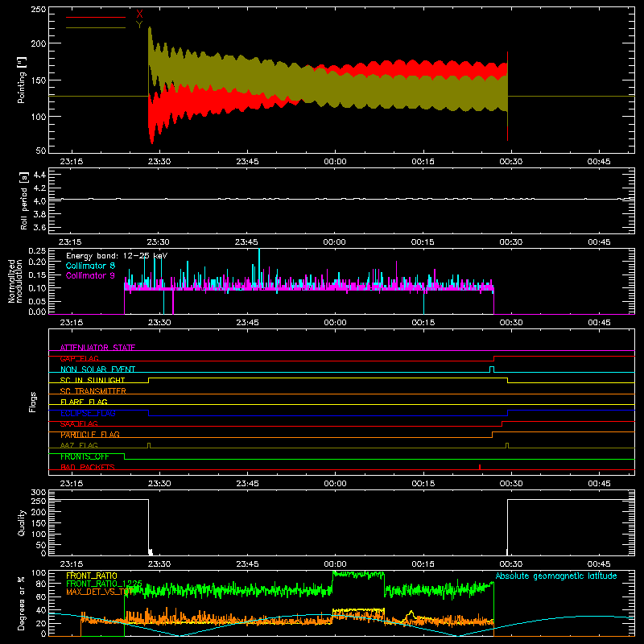Click the green FRONT_RATIO_1225 legend label
The width and height of the screenshot is (644, 644).
[104, 584]
